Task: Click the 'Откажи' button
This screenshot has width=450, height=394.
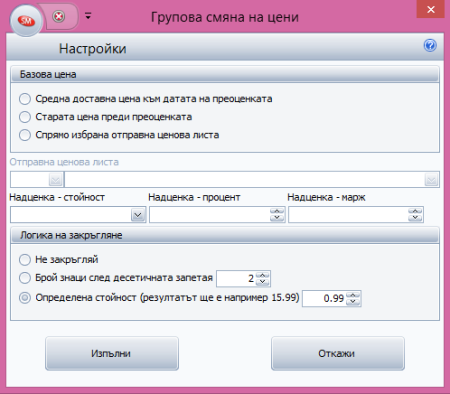Action: [x=338, y=353]
